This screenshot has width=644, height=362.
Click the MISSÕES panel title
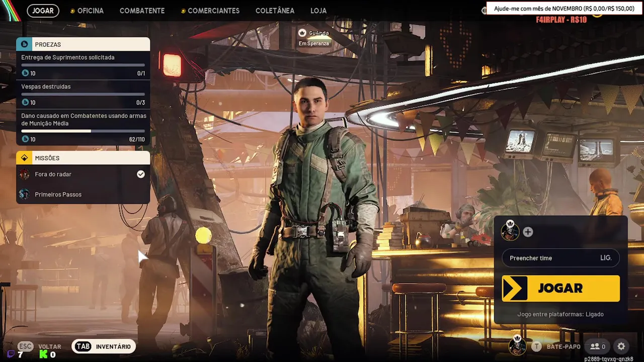47,158
